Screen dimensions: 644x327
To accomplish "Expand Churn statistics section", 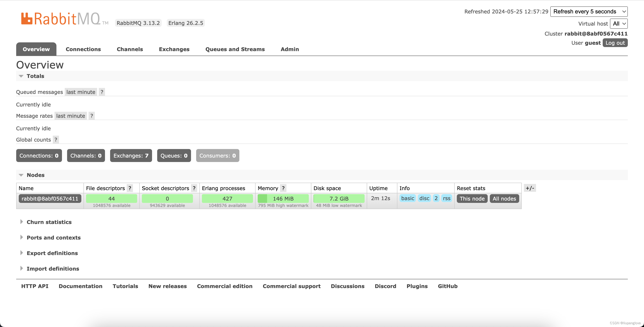I will pos(49,222).
